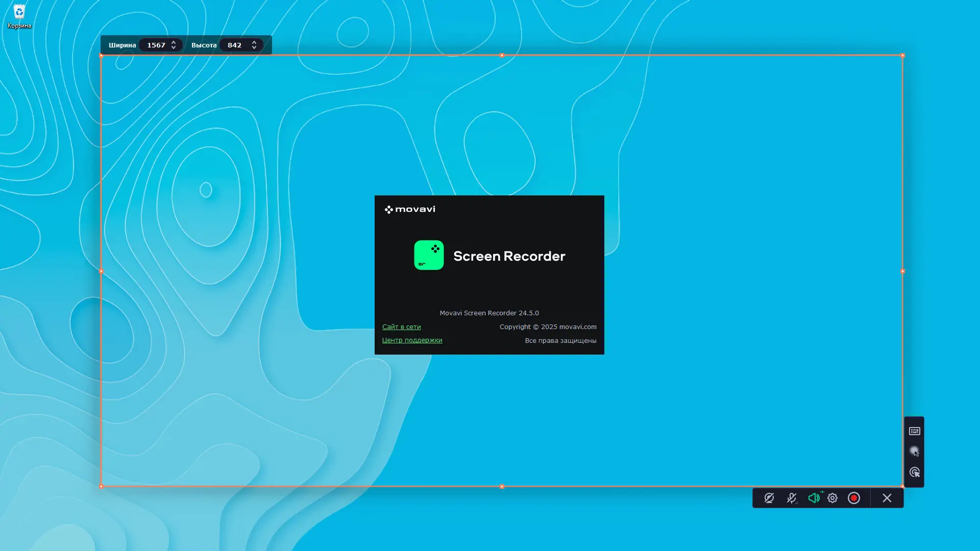Screen dimensions: 980x551
Task: Enable cursor highlight icon
Action: [915, 452]
